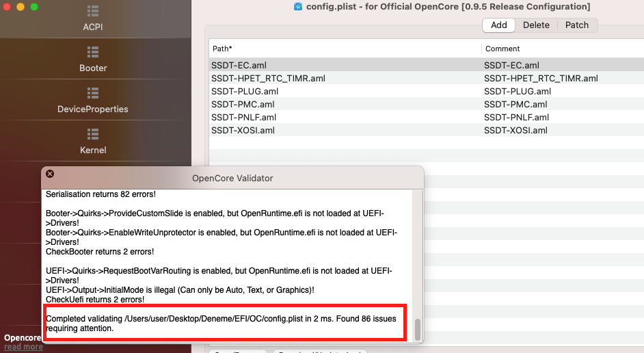
Task: Select the Booter section icon
Action: (93, 52)
